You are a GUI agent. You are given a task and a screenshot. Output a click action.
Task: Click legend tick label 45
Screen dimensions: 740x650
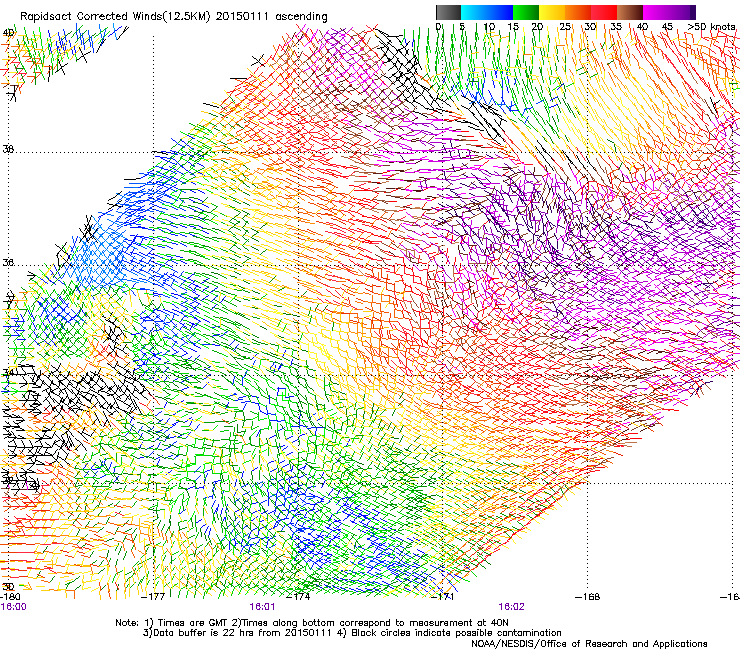667,27
